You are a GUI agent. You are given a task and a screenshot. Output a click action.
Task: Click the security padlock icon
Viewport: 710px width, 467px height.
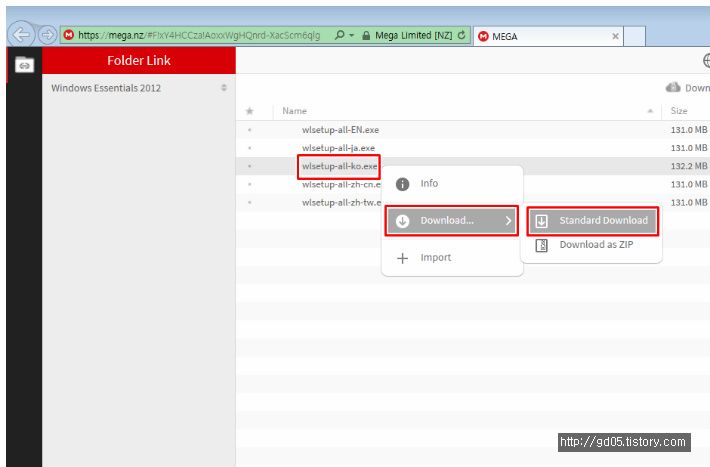[x=366, y=35]
